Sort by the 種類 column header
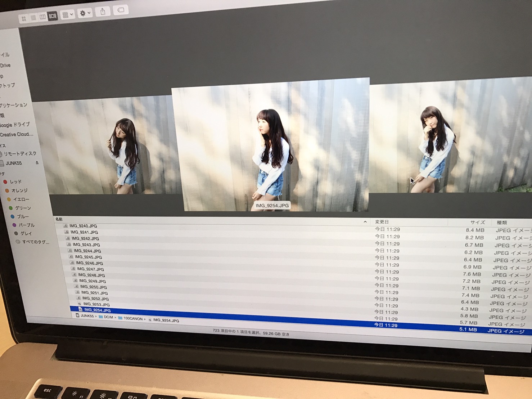Image resolution: width=532 pixels, height=399 pixels. 502,223
